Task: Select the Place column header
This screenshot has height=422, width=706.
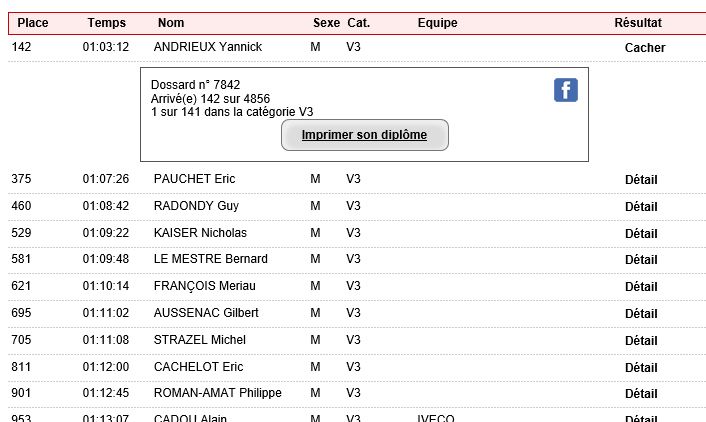Action: pos(33,23)
